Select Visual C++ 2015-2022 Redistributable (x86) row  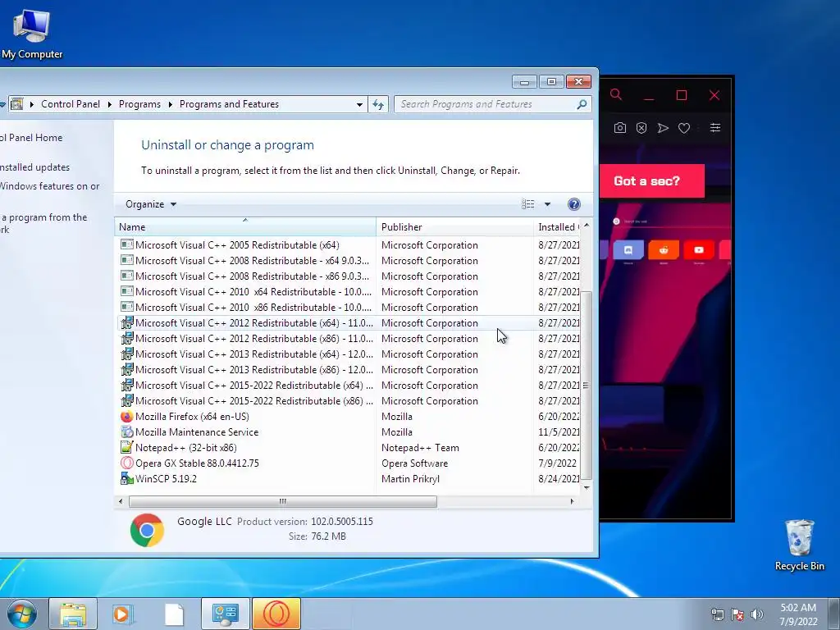point(348,400)
